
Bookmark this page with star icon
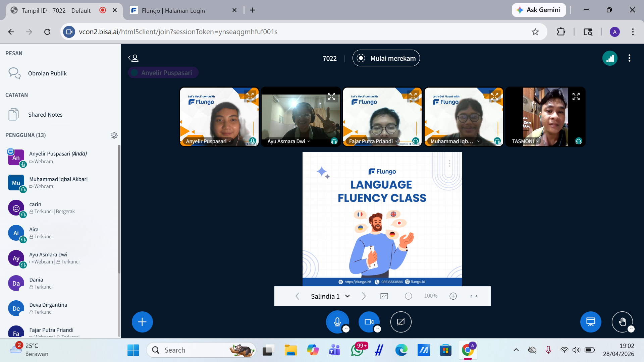pos(535,32)
